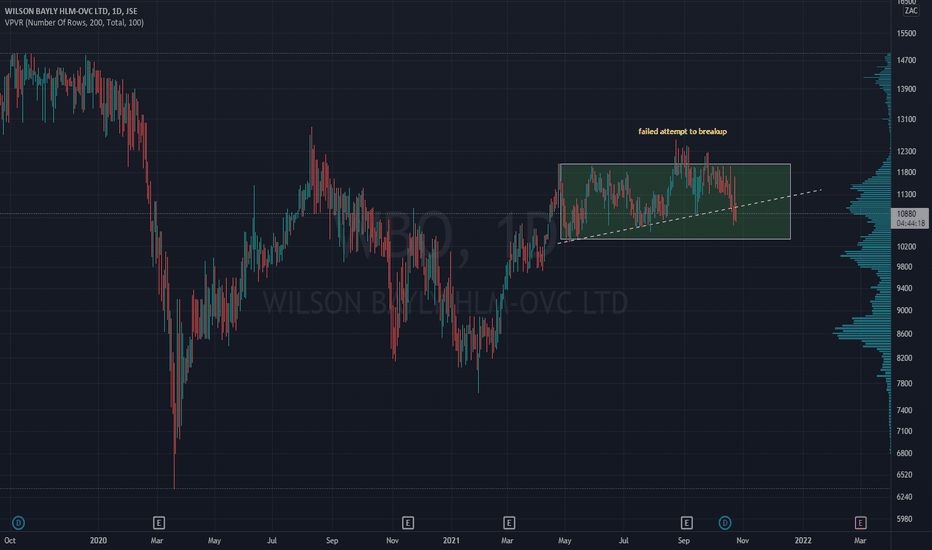This screenshot has width=932, height=550.
Task: Open the earnings marker at Mar 2021
Action: [x=509, y=523]
